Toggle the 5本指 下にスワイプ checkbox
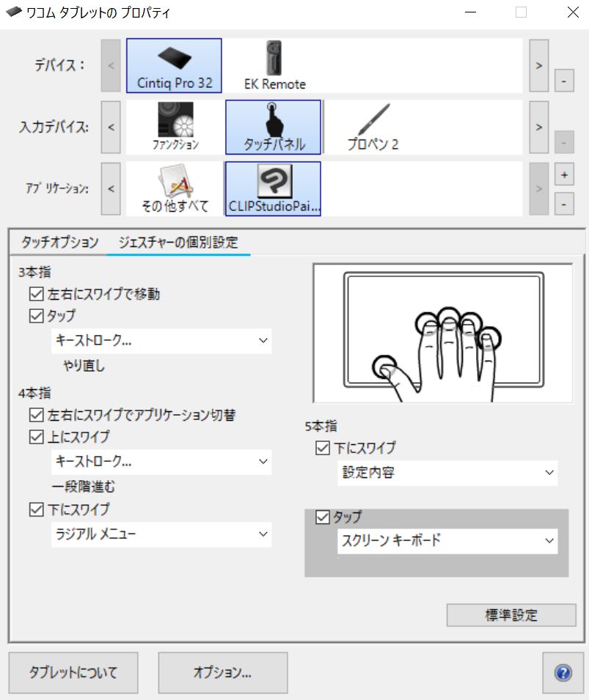Viewport: 589px width, 700px height. [x=323, y=448]
